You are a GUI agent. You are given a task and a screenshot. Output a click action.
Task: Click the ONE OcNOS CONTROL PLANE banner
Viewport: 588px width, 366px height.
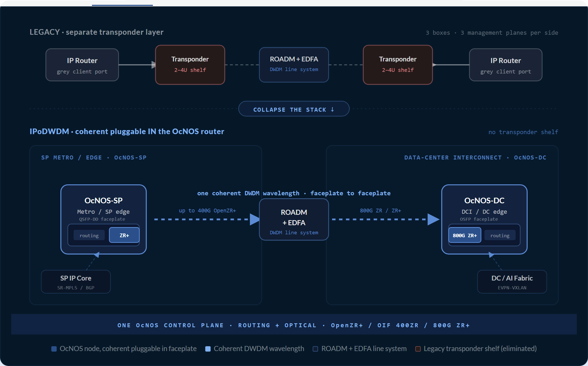point(294,324)
